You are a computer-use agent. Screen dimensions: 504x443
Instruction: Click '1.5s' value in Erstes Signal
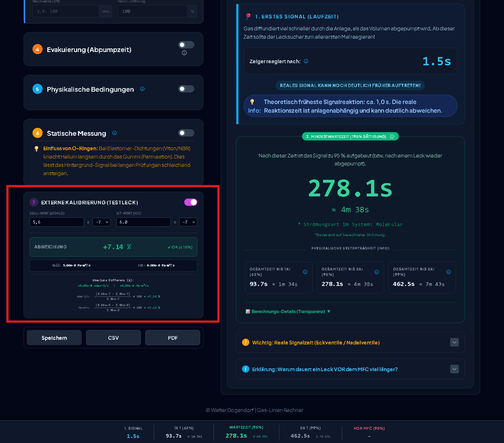pos(437,61)
